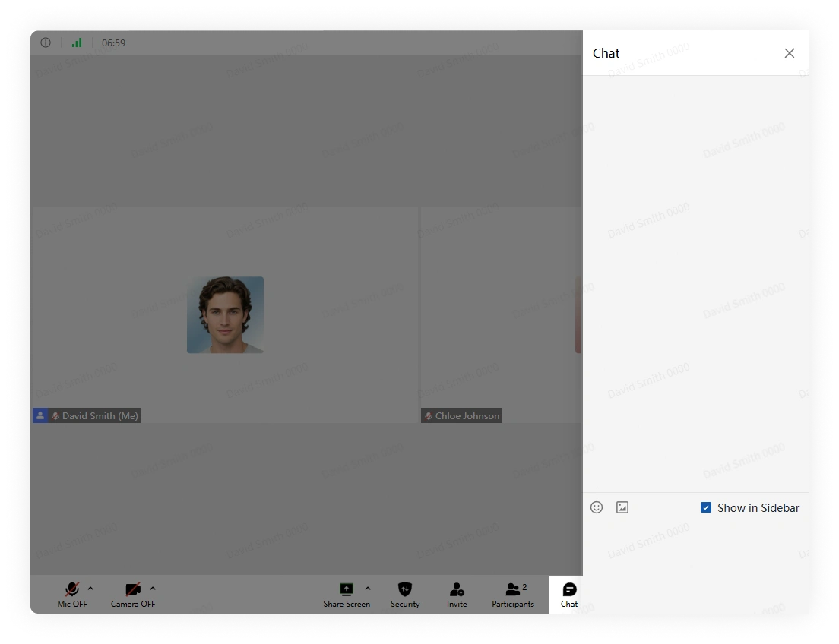Show the Participants list

[513, 595]
